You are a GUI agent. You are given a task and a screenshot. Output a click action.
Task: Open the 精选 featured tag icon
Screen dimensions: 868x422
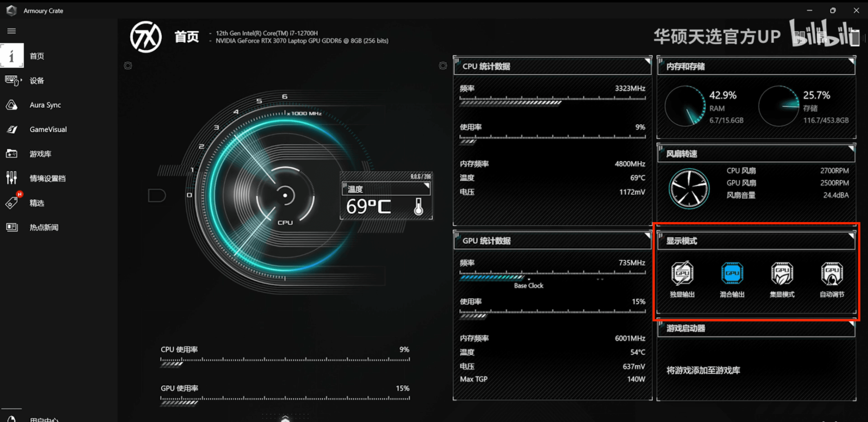click(x=12, y=203)
